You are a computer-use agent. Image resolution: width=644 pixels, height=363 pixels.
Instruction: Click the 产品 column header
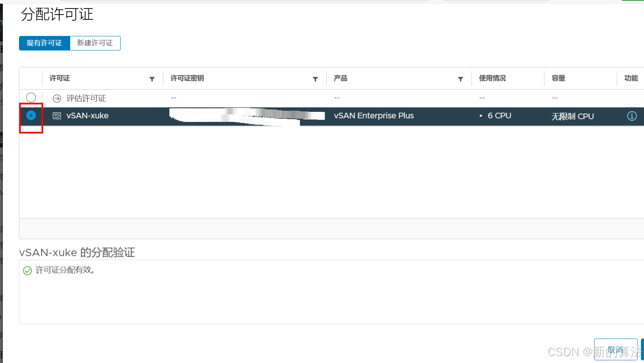click(x=340, y=78)
